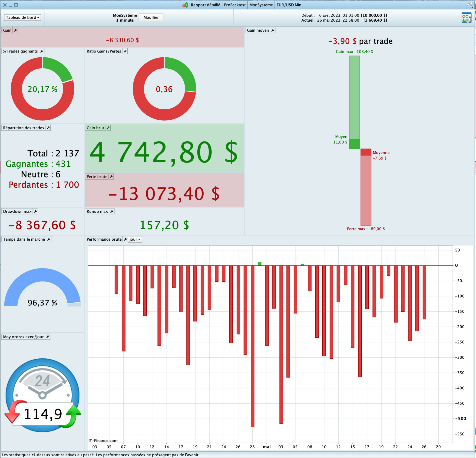Open settings wrench for % Trades gagnants
The height and width of the screenshot is (458, 476).
(x=42, y=51)
